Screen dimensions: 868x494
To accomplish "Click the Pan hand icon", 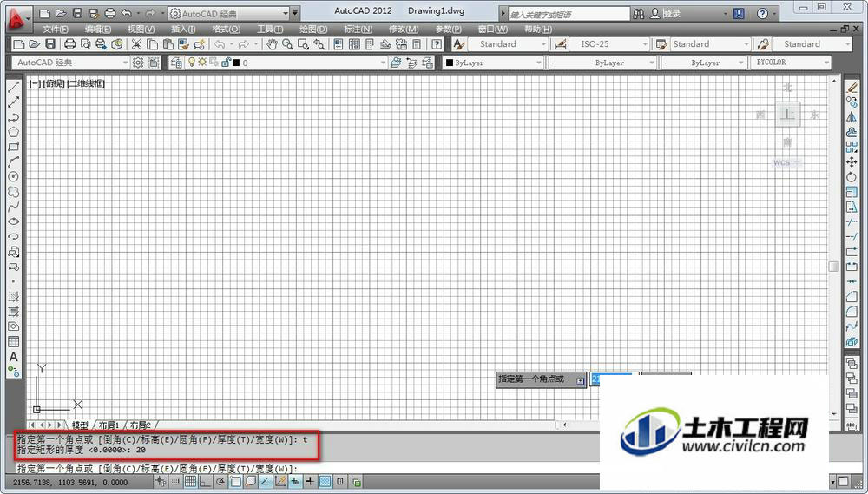I will coord(272,44).
